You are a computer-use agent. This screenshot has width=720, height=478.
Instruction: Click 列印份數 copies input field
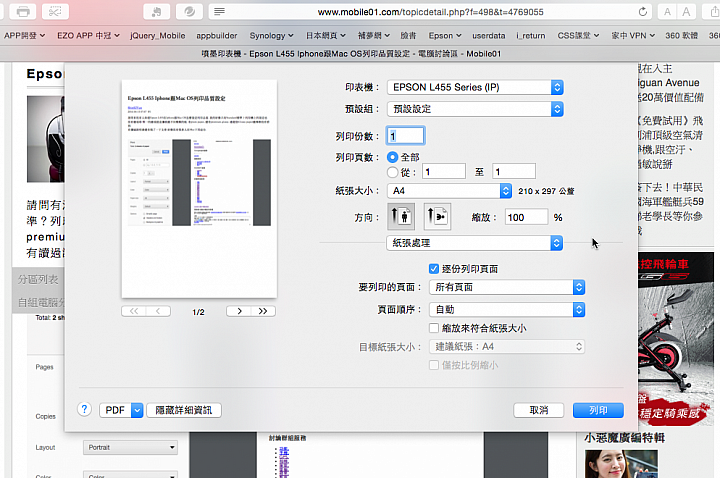coord(405,136)
